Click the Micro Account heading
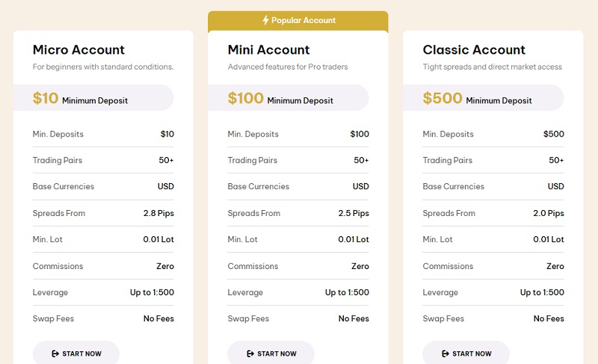 (78, 49)
